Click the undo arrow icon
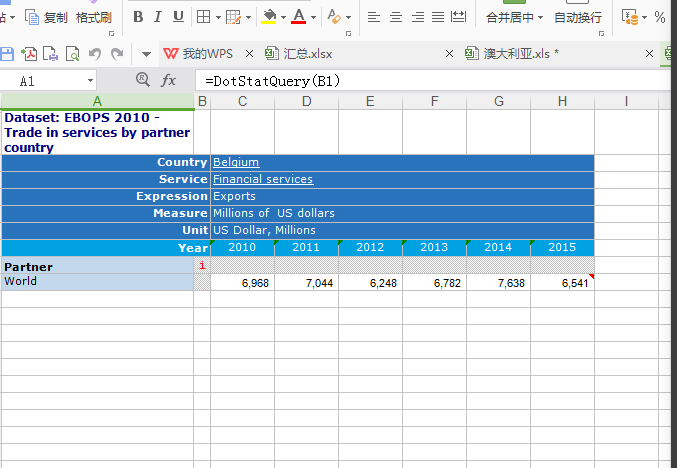 pyautogui.click(x=95, y=53)
